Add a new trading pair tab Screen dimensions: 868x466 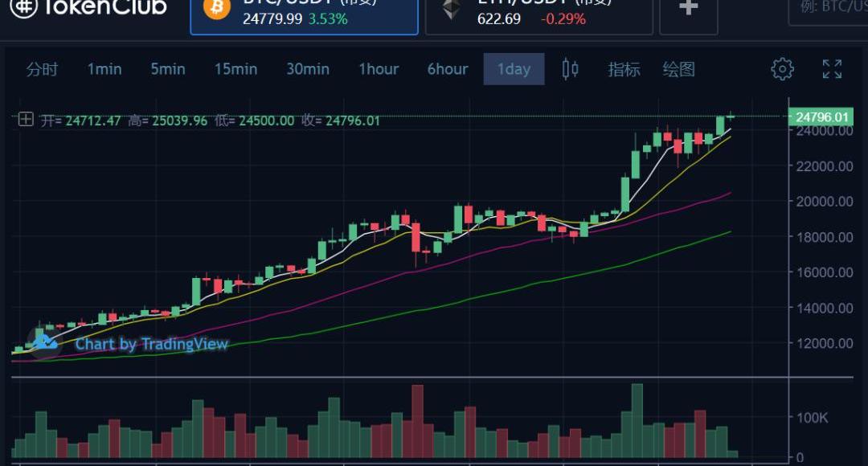tap(688, 10)
